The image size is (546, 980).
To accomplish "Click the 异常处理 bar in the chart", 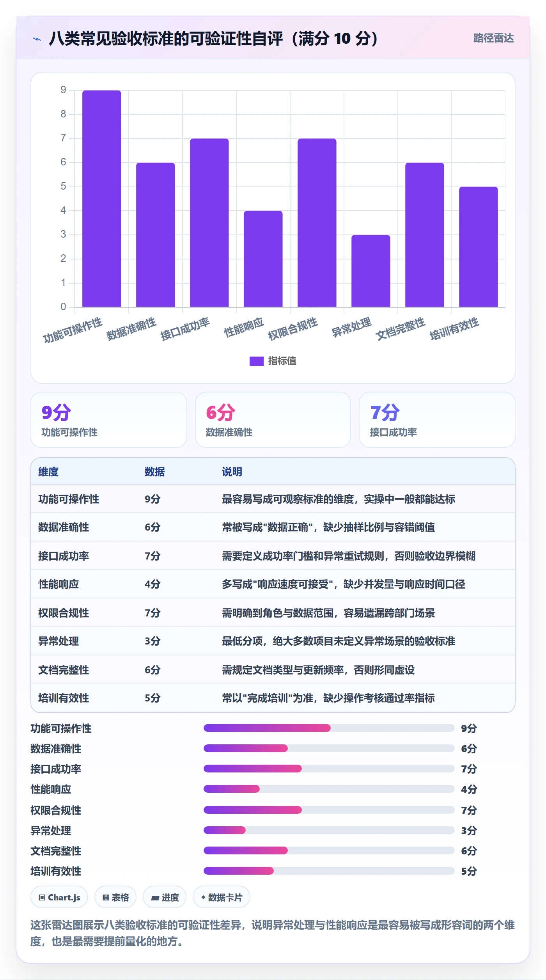I will (371, 271).
